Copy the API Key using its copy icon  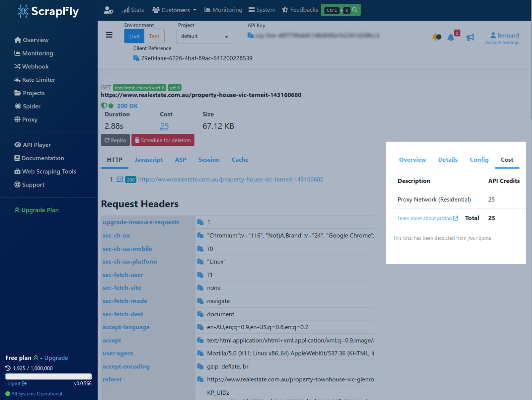pyautogui.click(x=250, y=35)
